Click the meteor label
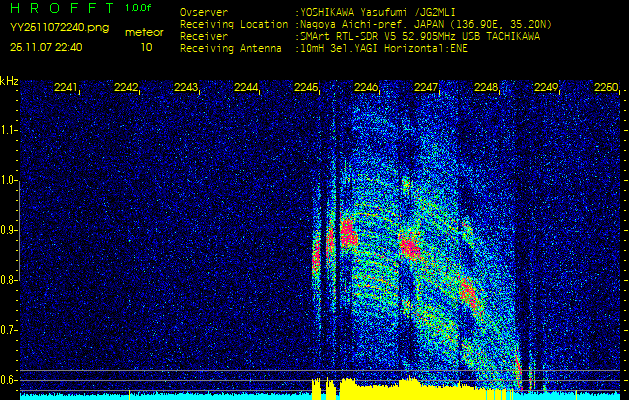Image resolution: width=629 pixels, height=400 pixels. click(144, 33)
